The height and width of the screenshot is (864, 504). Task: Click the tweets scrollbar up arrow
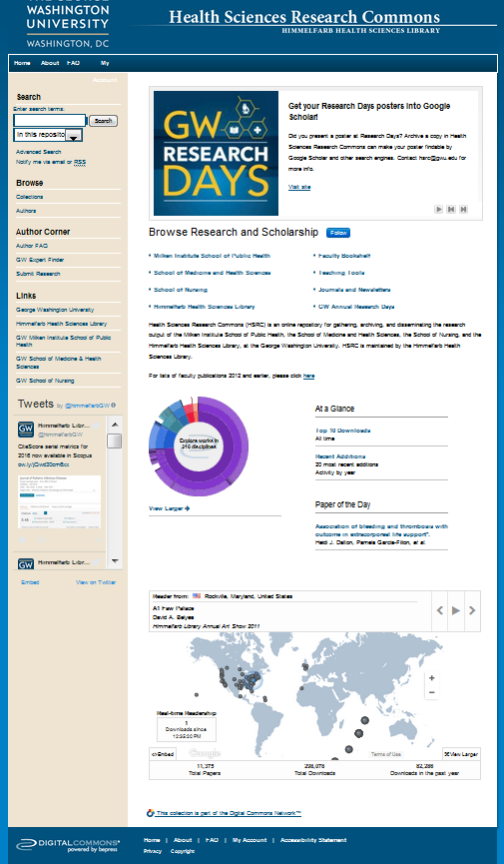click(115, 425)
